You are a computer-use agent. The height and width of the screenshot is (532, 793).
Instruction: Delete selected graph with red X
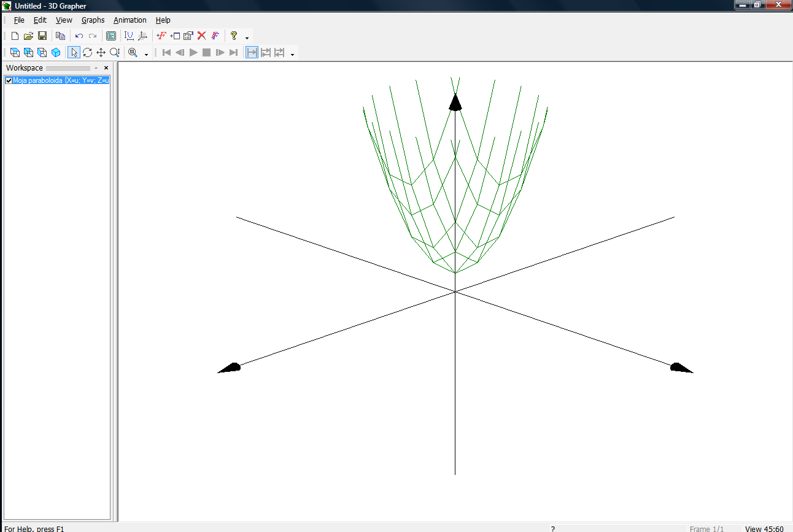201,36
